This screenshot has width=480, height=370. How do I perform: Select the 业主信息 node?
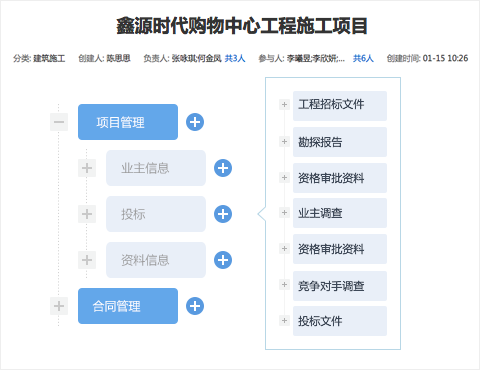[x=156, y=168]
